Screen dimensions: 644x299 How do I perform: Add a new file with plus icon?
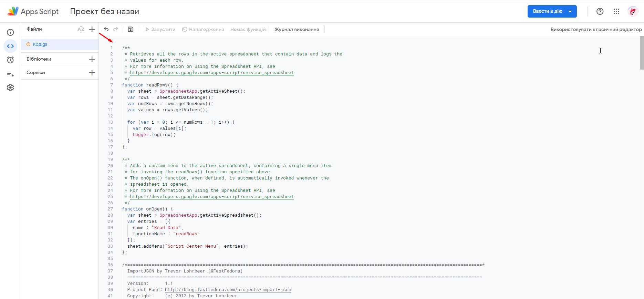tap(92, 29)
